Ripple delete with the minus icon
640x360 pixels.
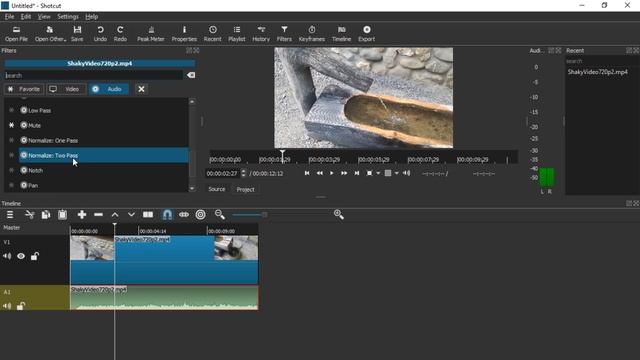coord(98,215)
